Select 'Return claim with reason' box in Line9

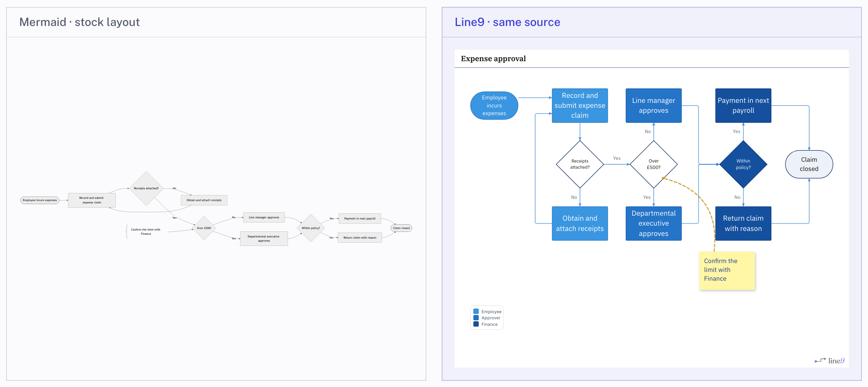coord(743,223)
